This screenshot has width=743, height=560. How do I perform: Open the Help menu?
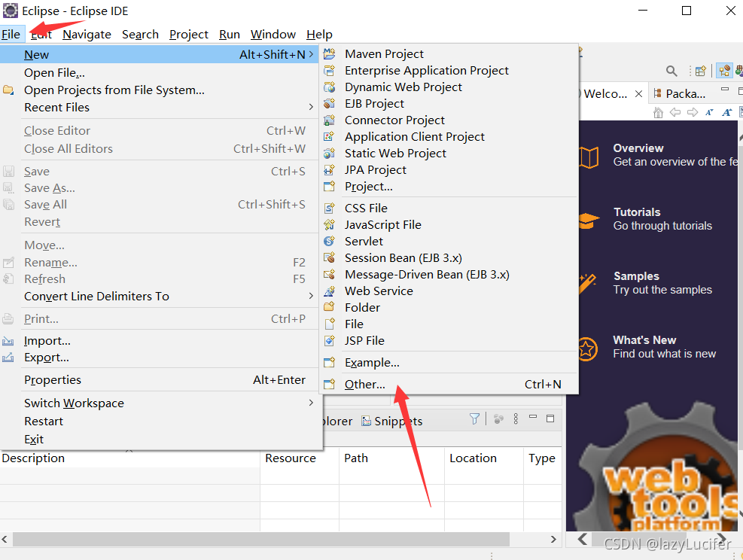319,35
